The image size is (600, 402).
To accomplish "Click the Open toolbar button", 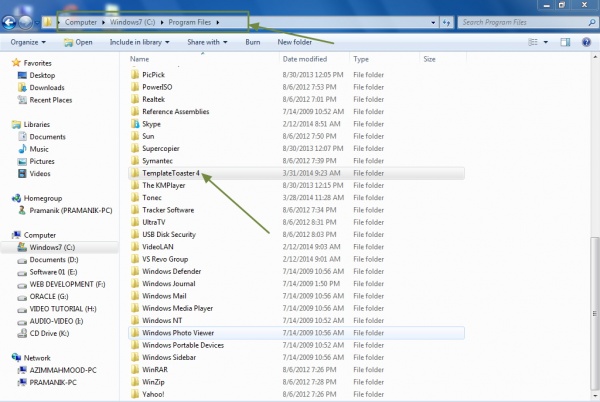I will pyautogui.click(x=78, y=42).
